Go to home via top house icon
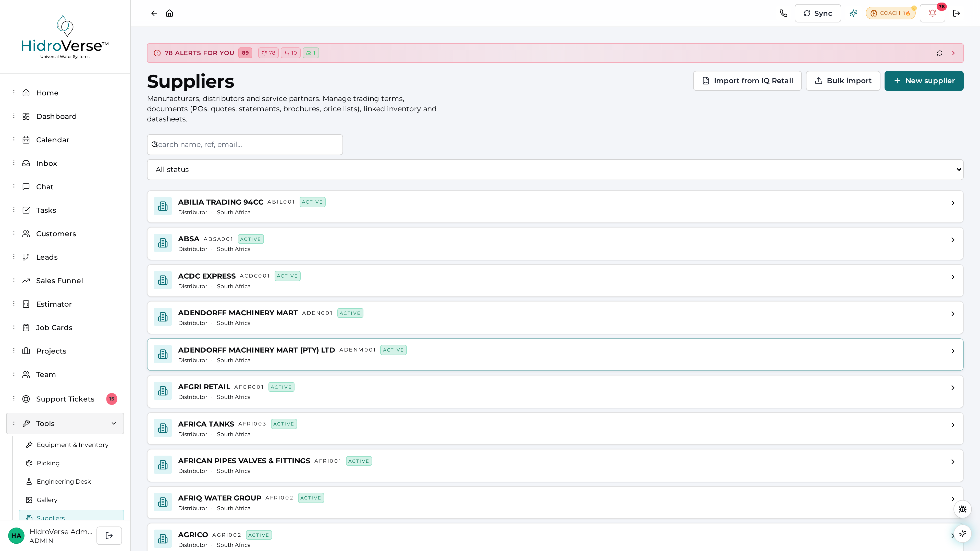The width and height of the screenshot is (980, 551). click(x=170, y=13)
